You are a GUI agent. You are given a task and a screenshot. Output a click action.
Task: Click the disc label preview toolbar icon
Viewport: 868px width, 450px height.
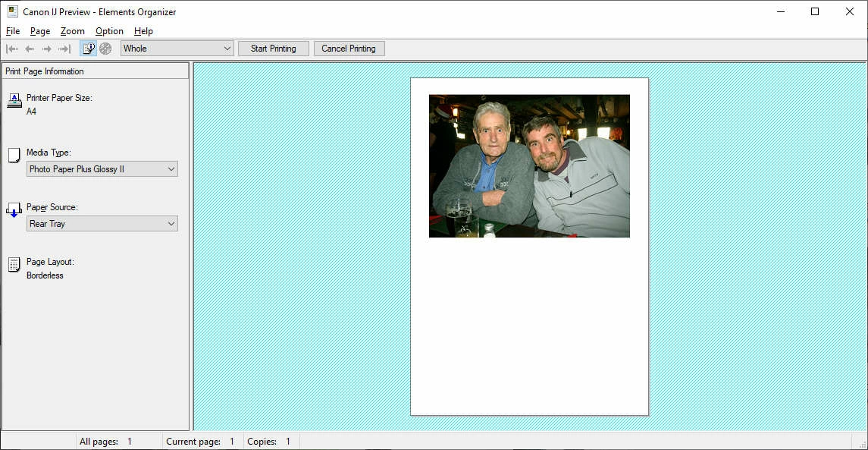[x=105, y=49]
